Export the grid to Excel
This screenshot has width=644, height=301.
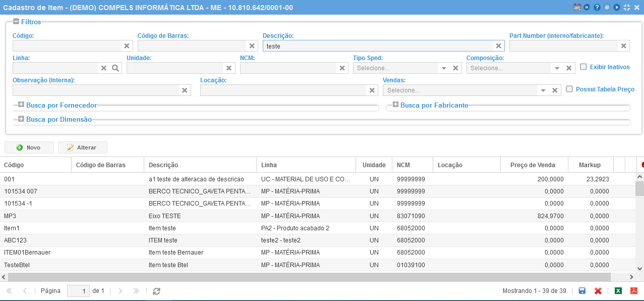[618, 291]
